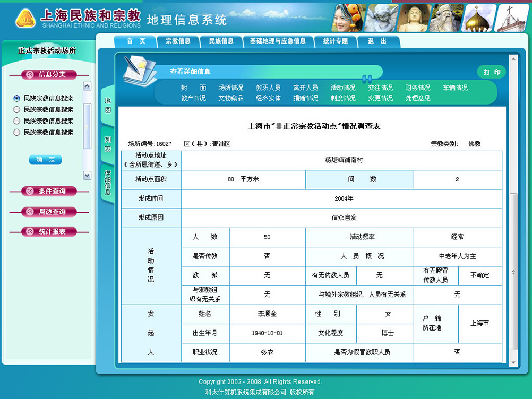
Task: Select the second 民族宗教信息搜索 radio button
Action: point(17,109)
